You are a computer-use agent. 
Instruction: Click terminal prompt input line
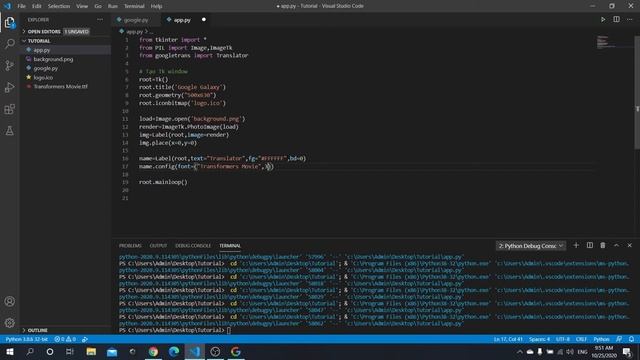[176, 330]
